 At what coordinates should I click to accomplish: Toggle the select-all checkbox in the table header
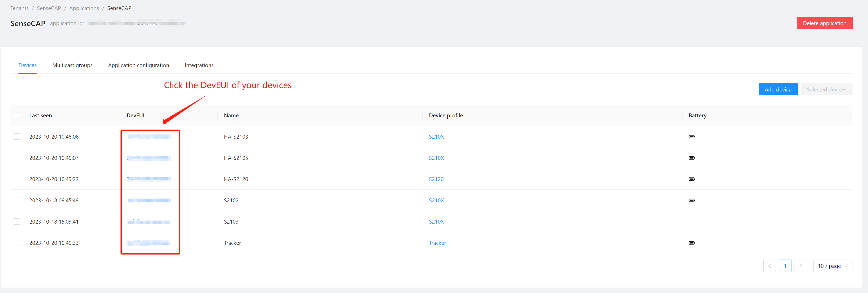click(x=17, y=115)
